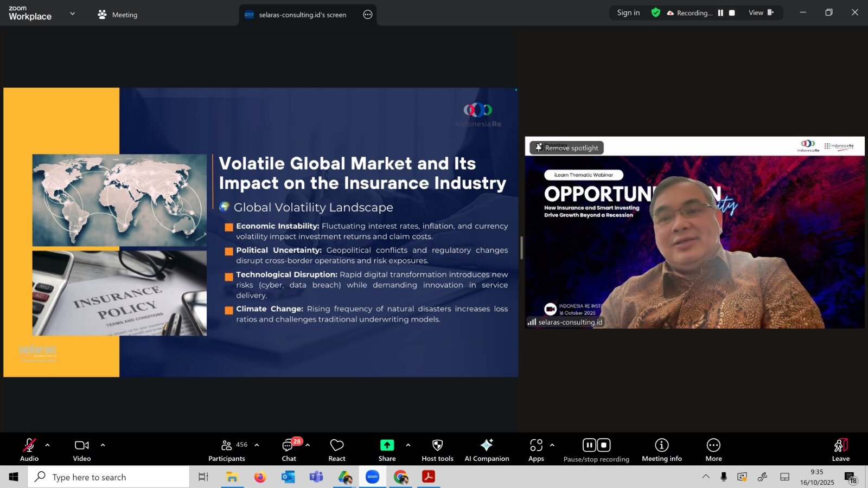
Task: Toggle the Video camera on
Action: (x=82, y=450)
